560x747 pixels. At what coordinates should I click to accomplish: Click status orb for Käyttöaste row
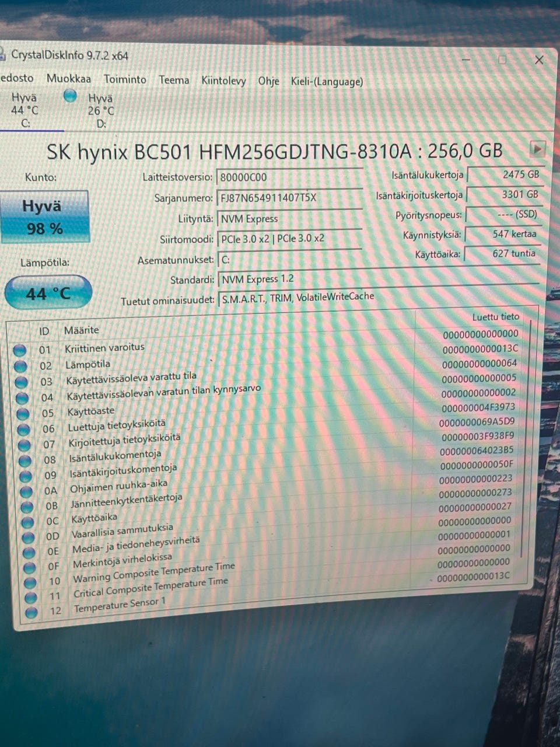pyautogui.click(x=23, y=414)
